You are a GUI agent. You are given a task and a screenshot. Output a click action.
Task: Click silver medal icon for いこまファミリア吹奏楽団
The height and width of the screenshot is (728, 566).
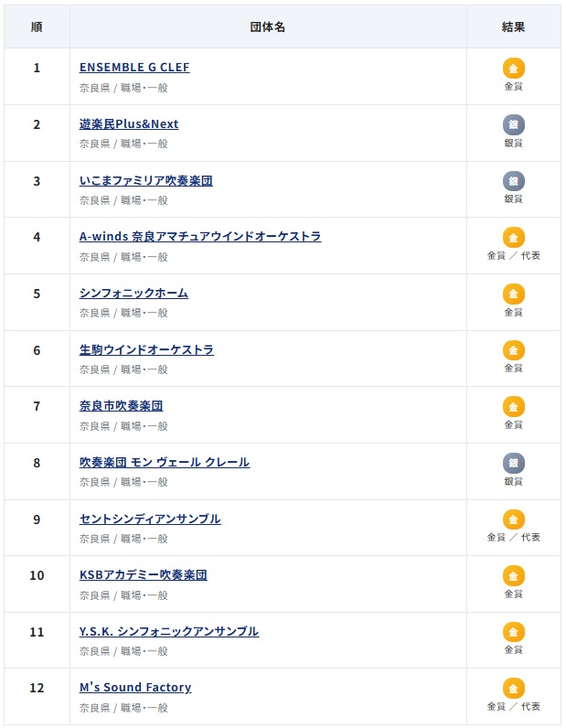tap(514, 181)
